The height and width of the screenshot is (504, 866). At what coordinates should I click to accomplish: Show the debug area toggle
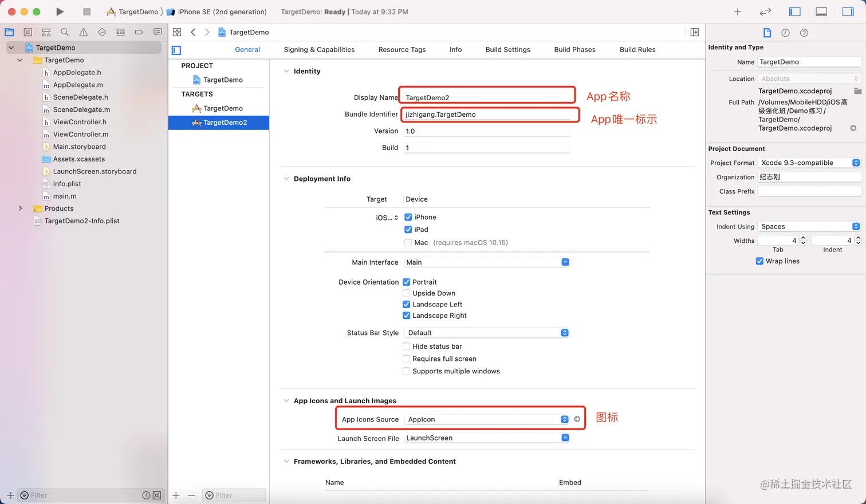(x=821, y=11)
